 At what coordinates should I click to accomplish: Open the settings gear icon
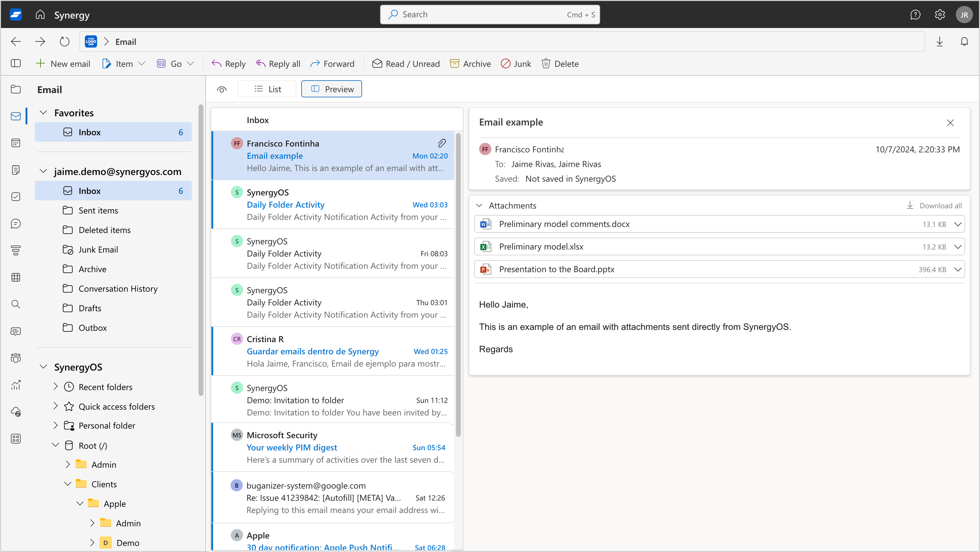[x=940, y=14]
